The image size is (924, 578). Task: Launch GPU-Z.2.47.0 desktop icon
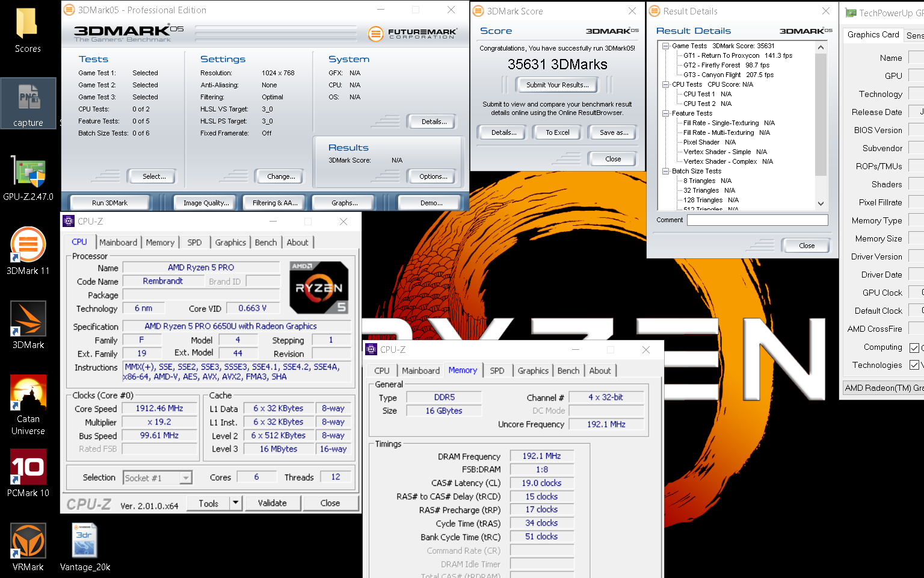coord(28,178)
